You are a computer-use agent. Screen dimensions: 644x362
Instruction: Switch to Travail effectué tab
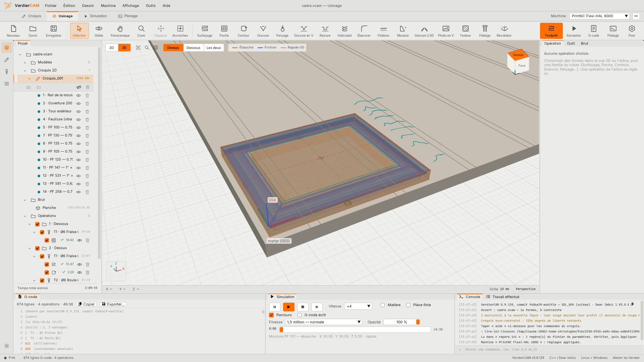[x=503, y=297]
